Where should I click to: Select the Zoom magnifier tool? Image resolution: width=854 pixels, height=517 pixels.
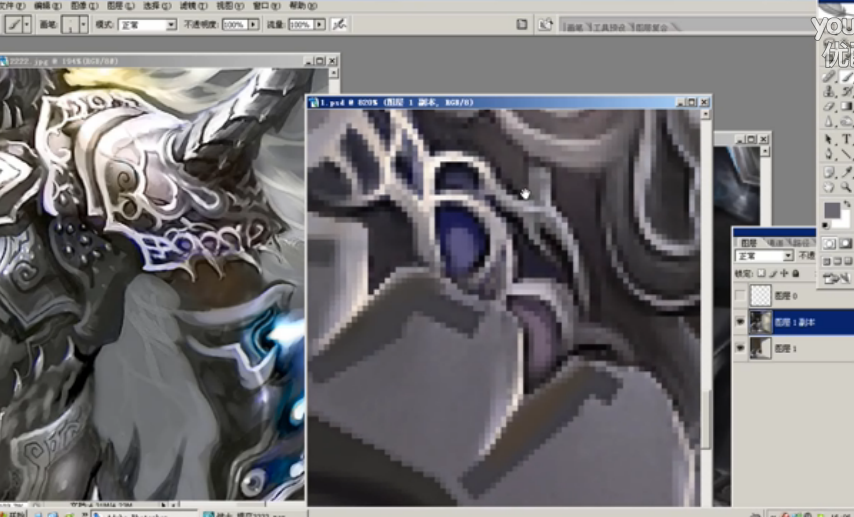pos(846,186)
